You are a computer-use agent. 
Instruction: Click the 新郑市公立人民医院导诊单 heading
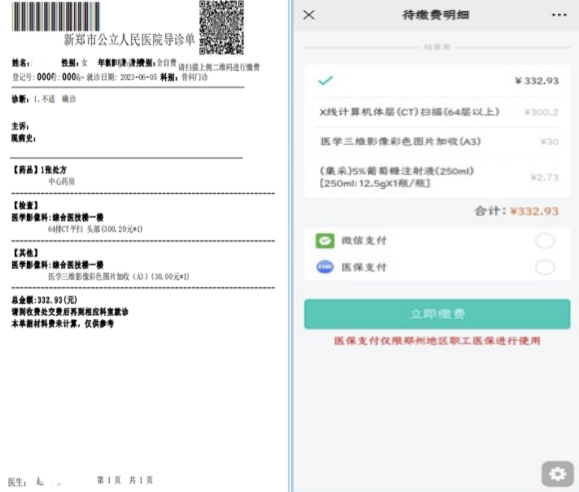129,40
